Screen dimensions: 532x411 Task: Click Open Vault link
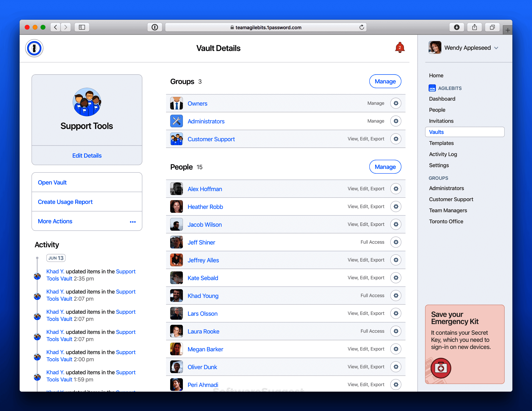click(x=52, y=182)
